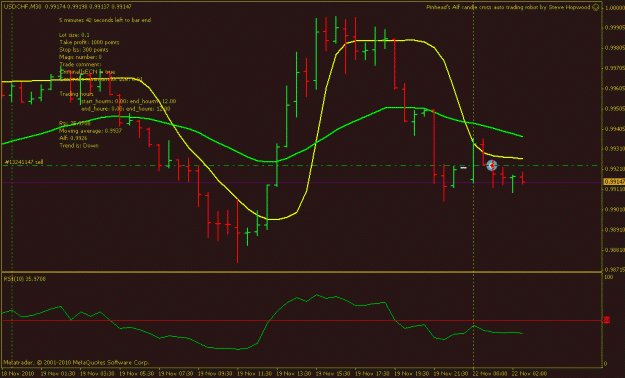The width and height of the screenshot is (625, 378).
Task: Click the 0.99010 price scale label
Action: tap(615, 209)
